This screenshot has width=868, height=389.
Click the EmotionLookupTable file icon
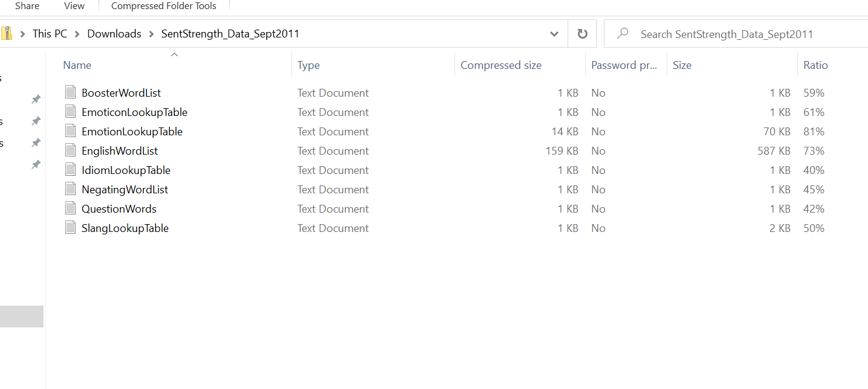[71, 132]
